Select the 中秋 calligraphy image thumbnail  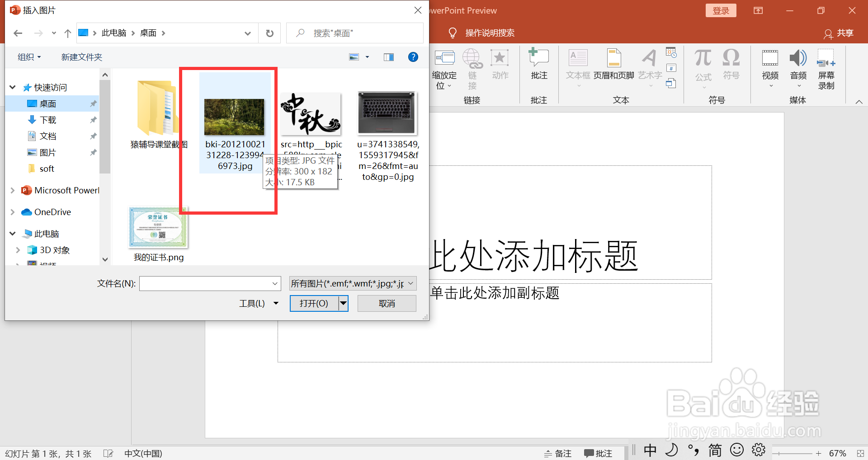(x=311, y=113)
